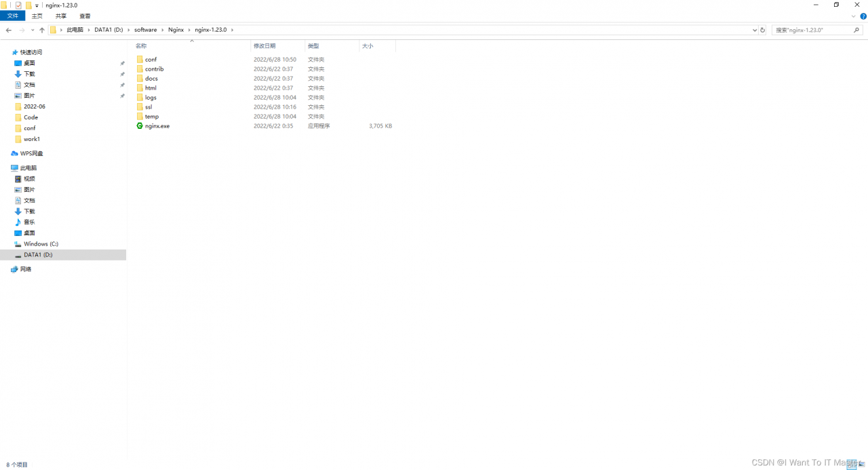Select pinned 图片 under quick access
This screenshot has width=868, height=470.
[29, 96]
